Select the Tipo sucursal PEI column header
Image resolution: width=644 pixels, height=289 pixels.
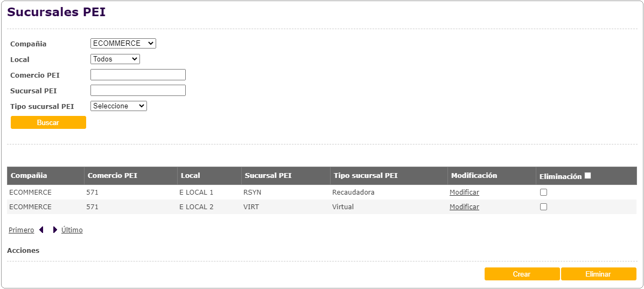click(366, 176)
